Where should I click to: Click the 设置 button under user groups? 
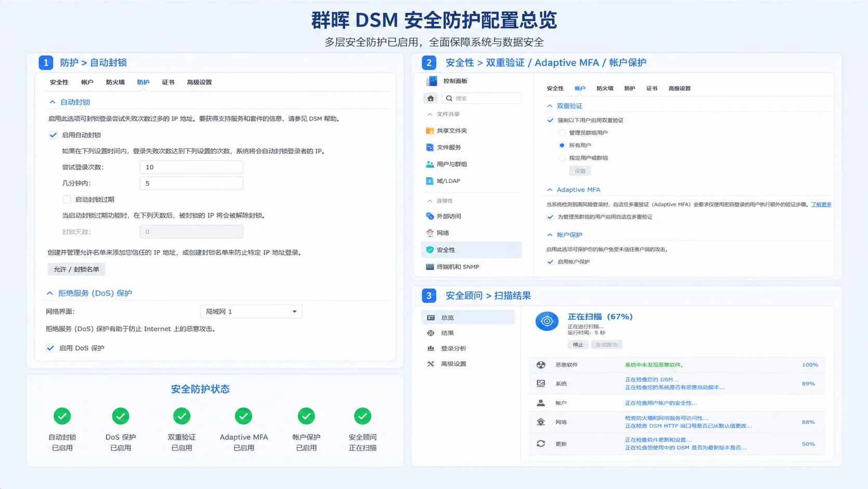580,171
